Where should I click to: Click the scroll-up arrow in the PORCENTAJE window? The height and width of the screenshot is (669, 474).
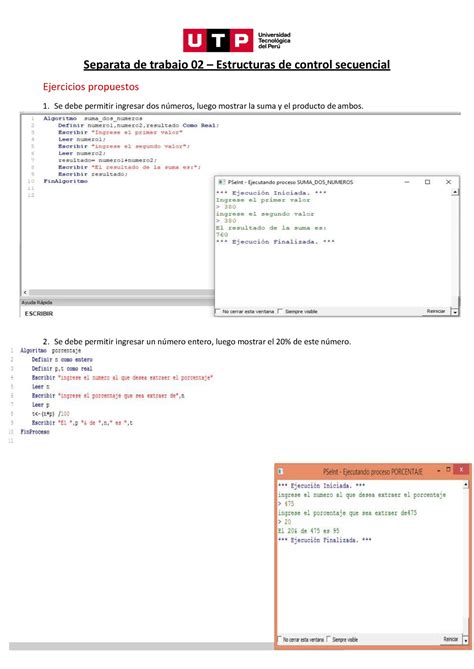point(465,485)
